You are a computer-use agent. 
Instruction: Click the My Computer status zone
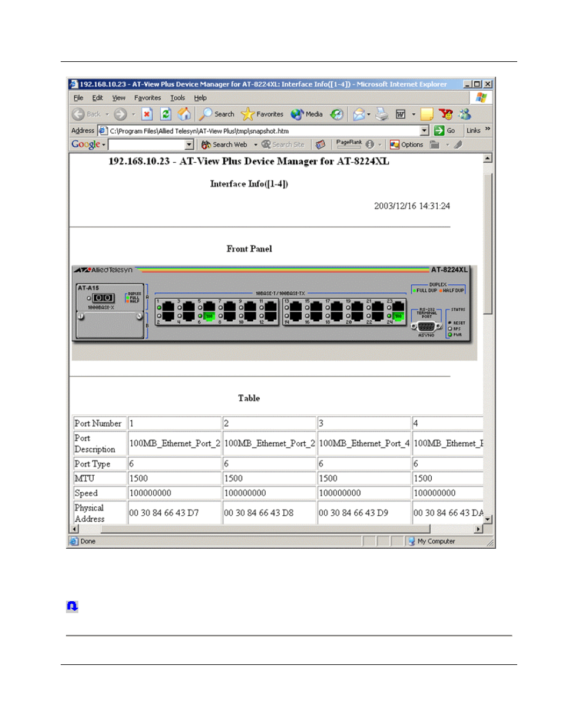pos(431,541)
